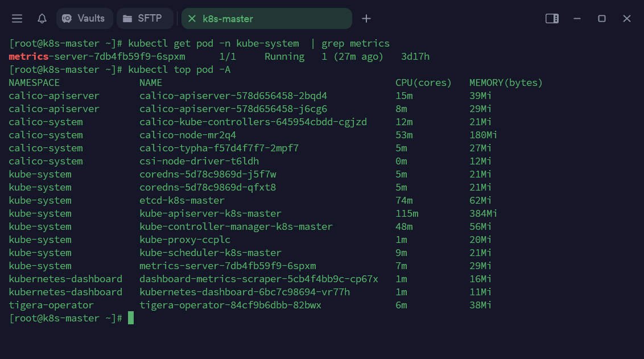
Task: Close the application window
Action: (x=627, y=19)
